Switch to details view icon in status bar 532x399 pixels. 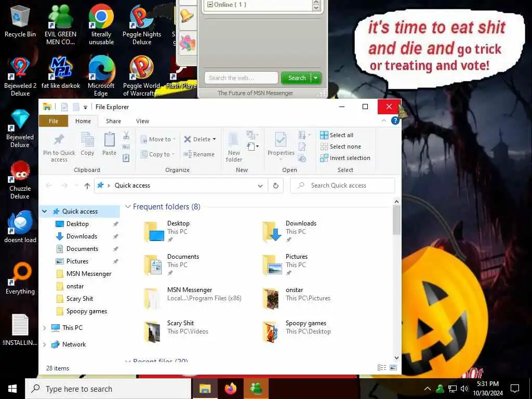382,367
